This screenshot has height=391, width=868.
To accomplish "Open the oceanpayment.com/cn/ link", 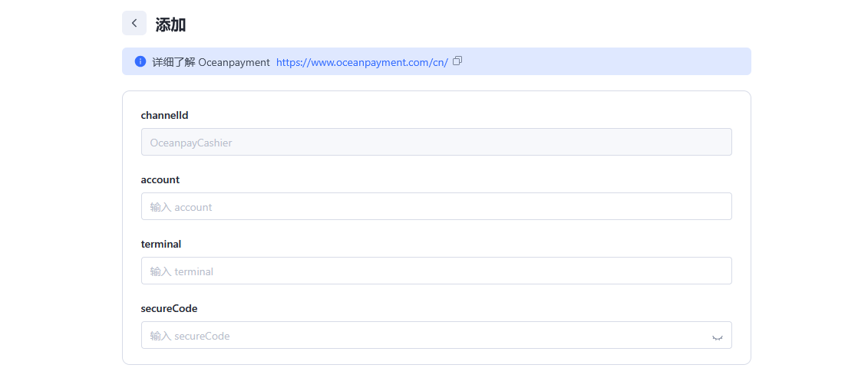I will 362,63.
